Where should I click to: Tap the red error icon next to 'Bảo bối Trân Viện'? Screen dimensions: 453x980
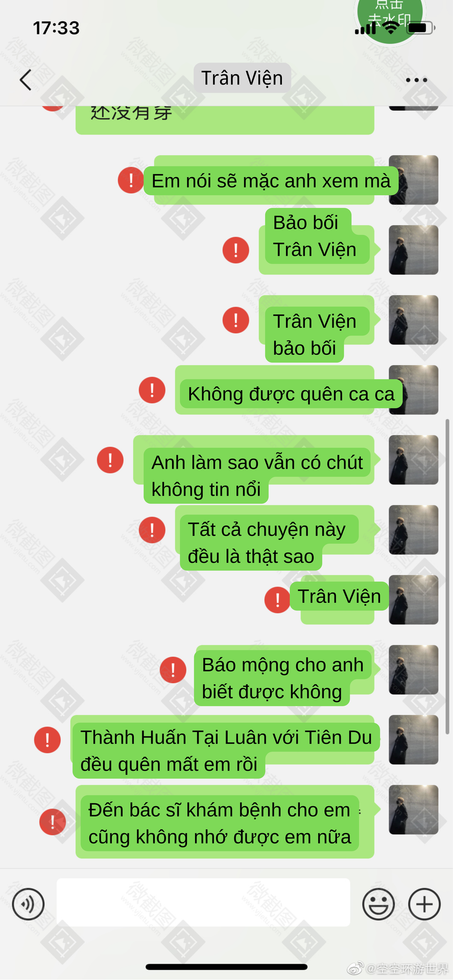(x=235, y=250)
